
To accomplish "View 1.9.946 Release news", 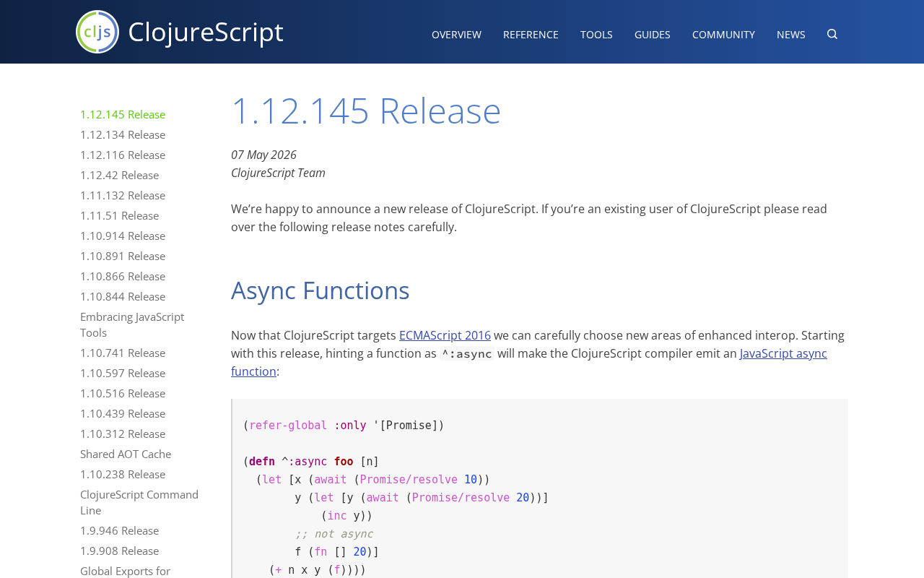I will [119, 530].
